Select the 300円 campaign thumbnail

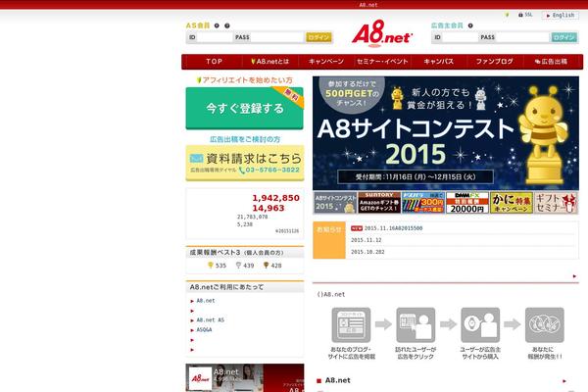click(423, 203)
